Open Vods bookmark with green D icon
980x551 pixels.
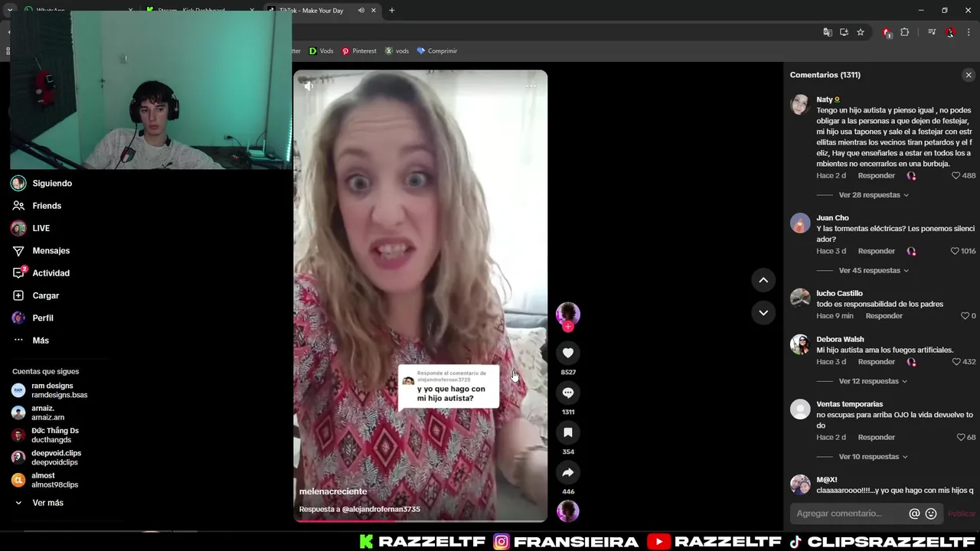pos(321,51)
